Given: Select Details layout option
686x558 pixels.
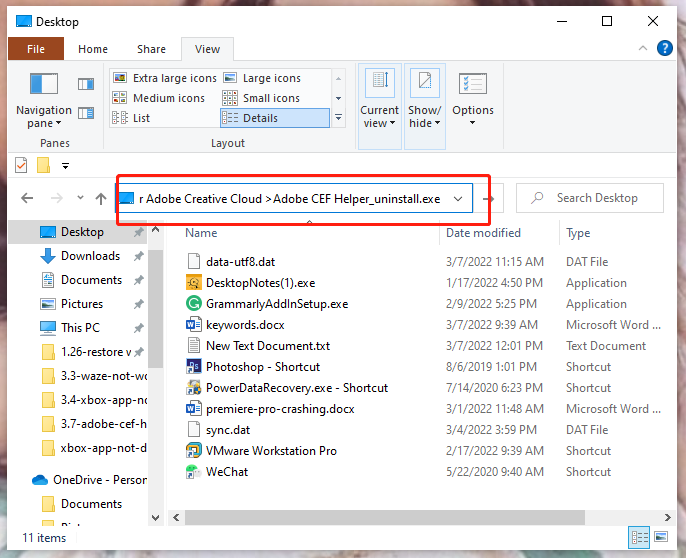Looking at the screenshot, I should click(275, 118).
